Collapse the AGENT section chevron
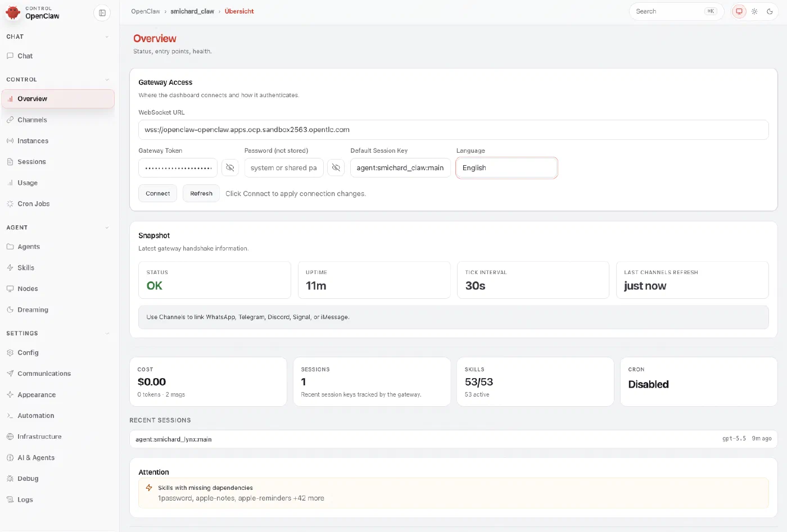The image size is (787, 532). point(107,228)
